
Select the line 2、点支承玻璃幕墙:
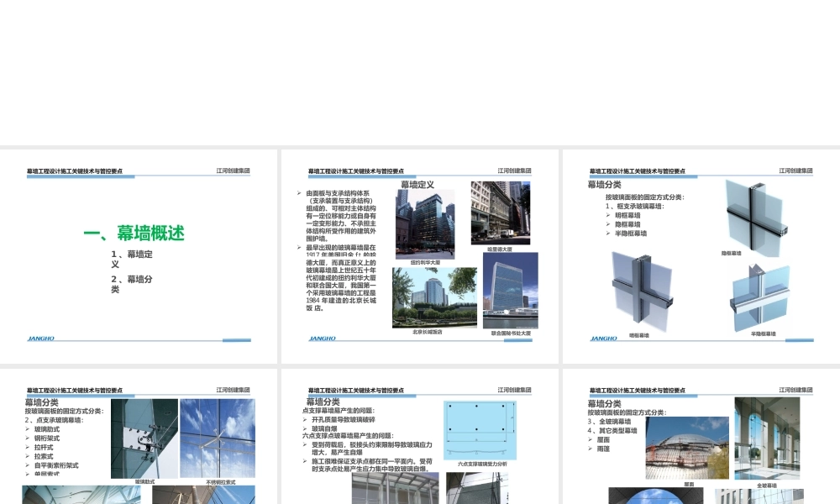coord(54,420)
